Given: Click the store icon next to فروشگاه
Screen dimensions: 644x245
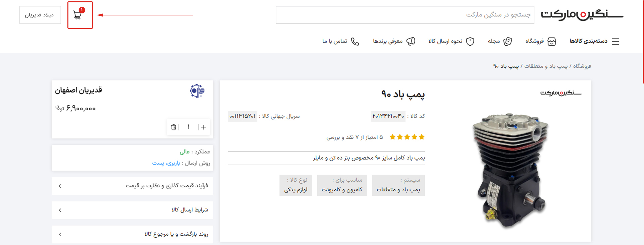Looking at the screenshot, I should [x=552, y=41].
